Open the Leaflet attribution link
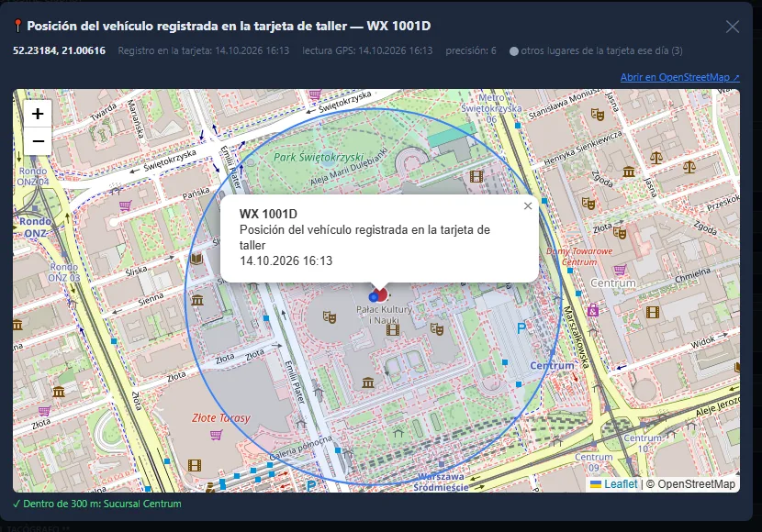This screenshot has height=532, width=762. [621, 484]
